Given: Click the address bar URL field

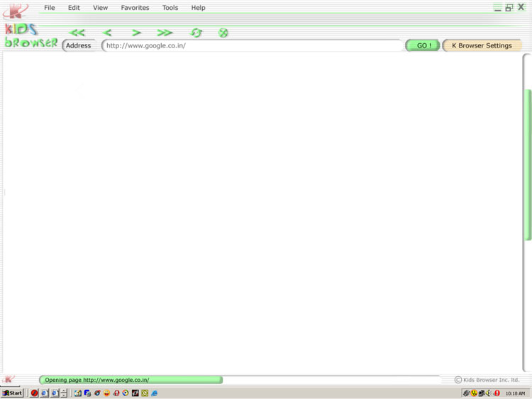Looking at the screenshot, I should click(252, 45).
